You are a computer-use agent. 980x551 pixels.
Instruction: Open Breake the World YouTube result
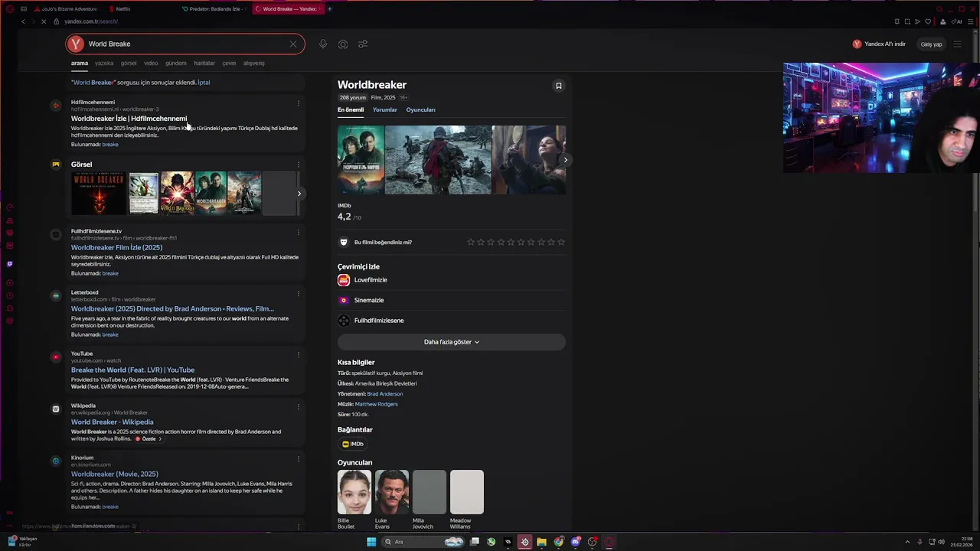(132, 370)
